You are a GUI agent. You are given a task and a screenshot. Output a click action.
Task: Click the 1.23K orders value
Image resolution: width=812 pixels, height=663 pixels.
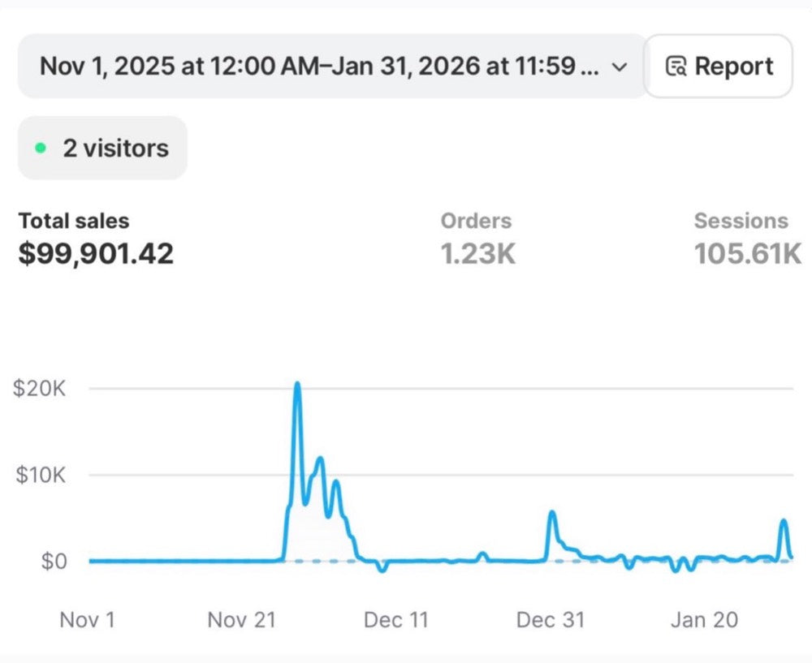(x=478, y=254)
